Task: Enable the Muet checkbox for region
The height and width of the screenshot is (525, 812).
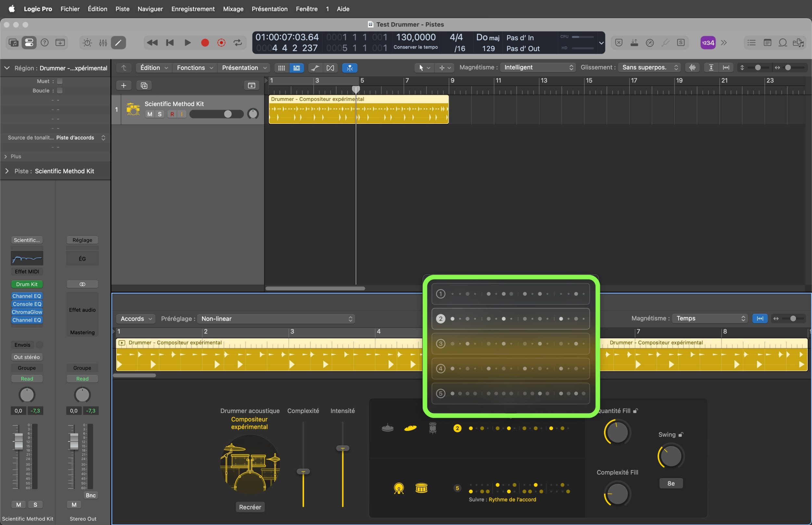Action: pos(60,81)
